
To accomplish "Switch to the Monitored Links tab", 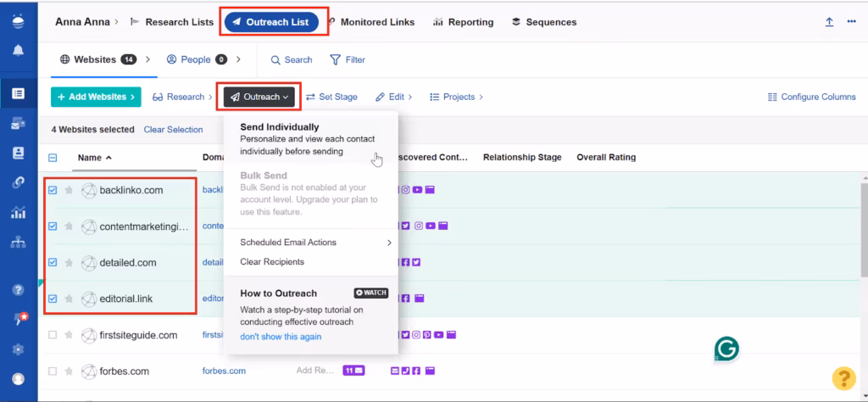I will point(370,22).
